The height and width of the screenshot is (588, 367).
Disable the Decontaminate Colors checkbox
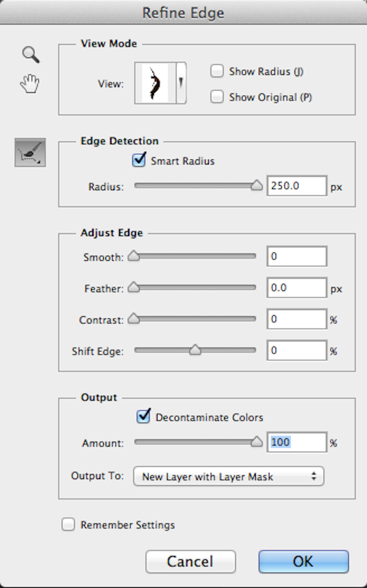[143, 416]
